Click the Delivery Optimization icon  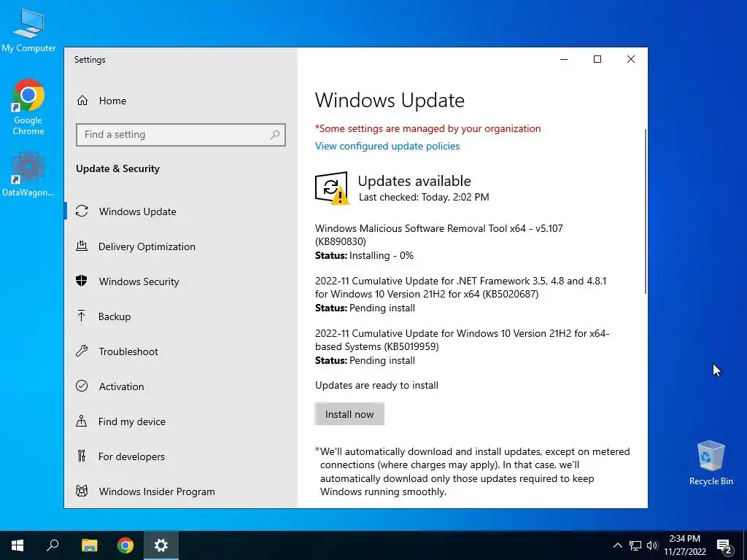(x=82, y=246)
